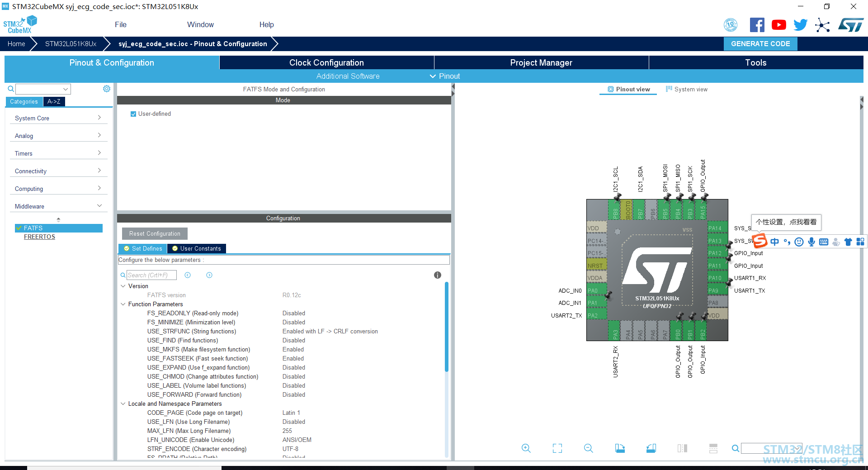Viewport: 868px width, 470px height.
Task: Zoom out of the chip pinout
Action: [x=588, y=448]
